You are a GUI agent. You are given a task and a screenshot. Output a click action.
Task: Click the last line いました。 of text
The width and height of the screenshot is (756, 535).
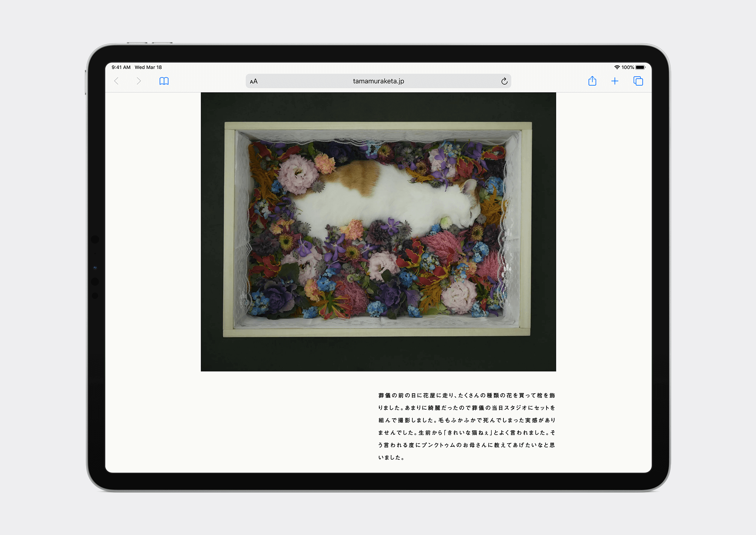(x=391, y=457)
